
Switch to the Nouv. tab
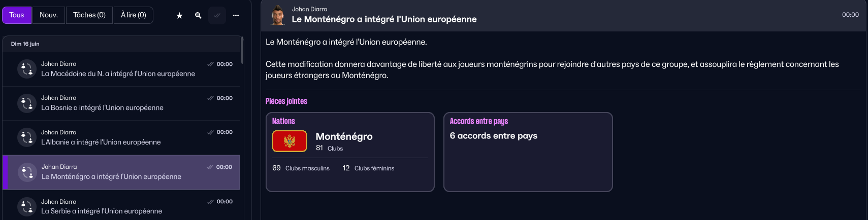(49, 15)
